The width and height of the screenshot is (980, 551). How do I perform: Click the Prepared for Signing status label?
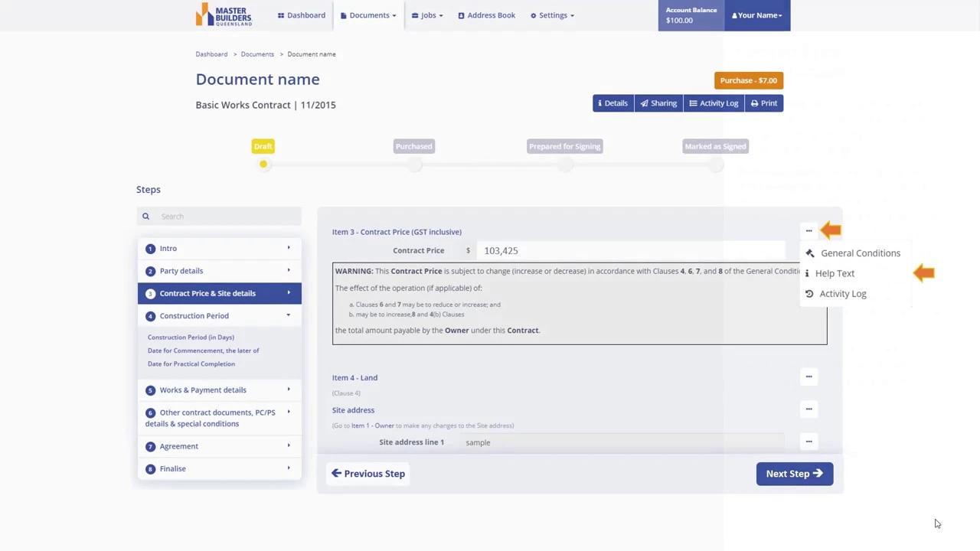point(565,146)
